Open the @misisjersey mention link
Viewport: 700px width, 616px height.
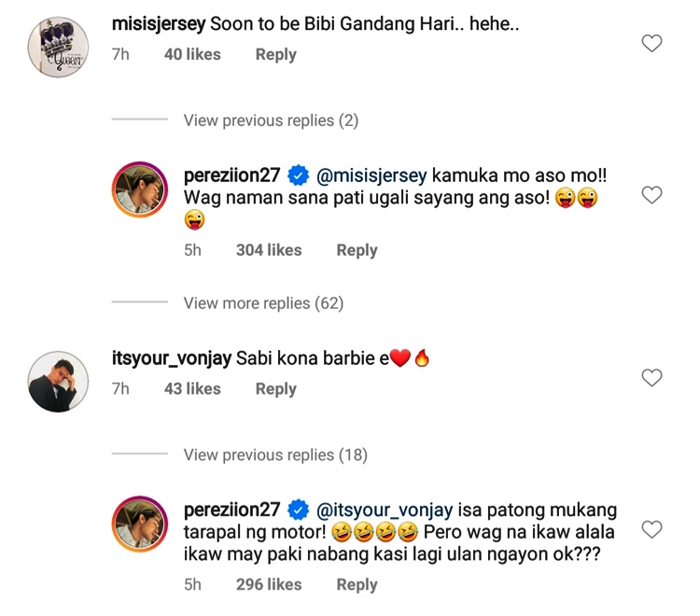(x=371, y=175)
